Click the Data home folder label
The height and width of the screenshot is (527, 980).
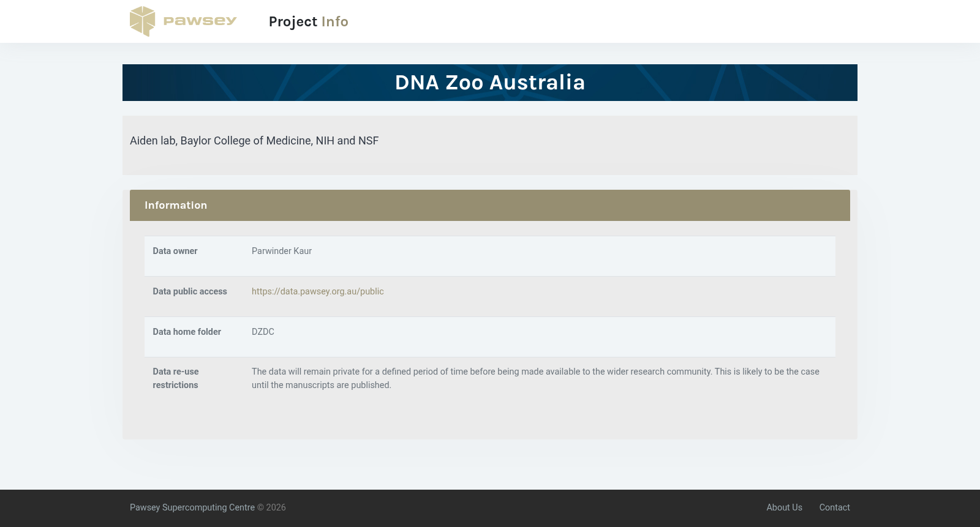(187, 332)
